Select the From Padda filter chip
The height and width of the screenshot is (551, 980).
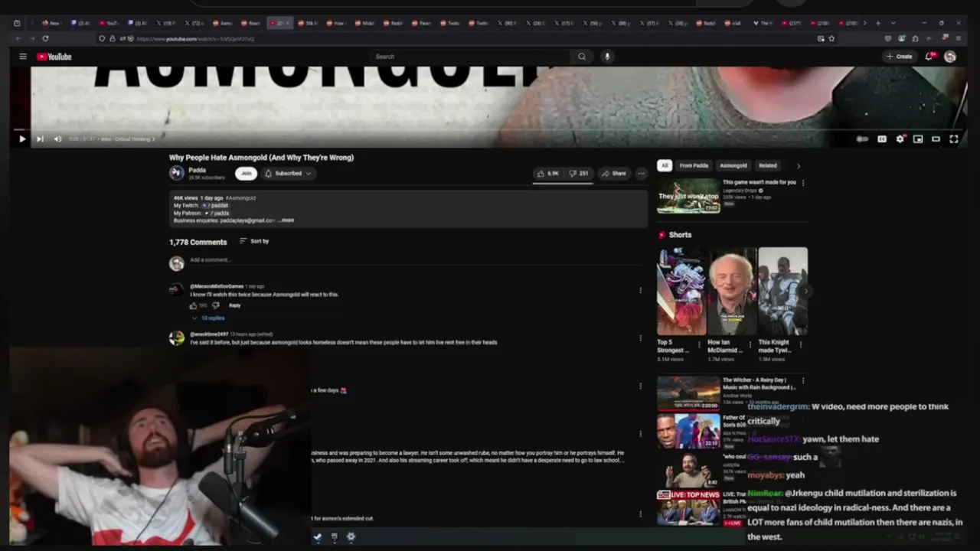(694, 165)
